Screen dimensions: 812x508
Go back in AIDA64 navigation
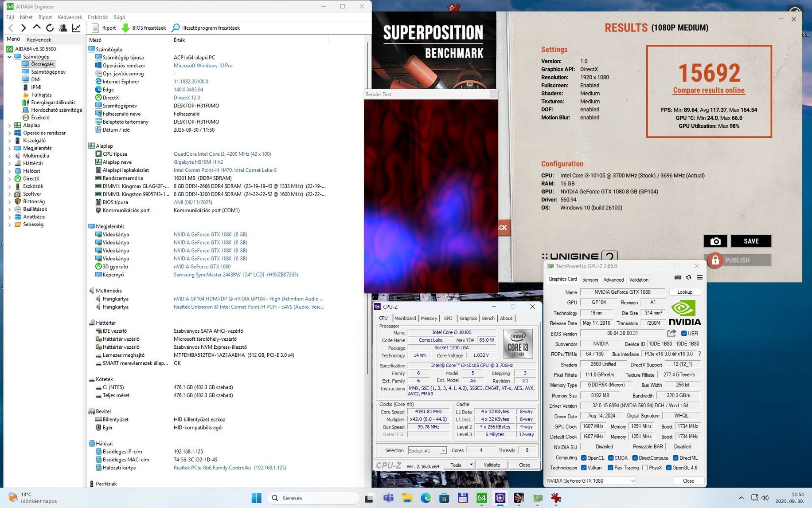[11, 28]
